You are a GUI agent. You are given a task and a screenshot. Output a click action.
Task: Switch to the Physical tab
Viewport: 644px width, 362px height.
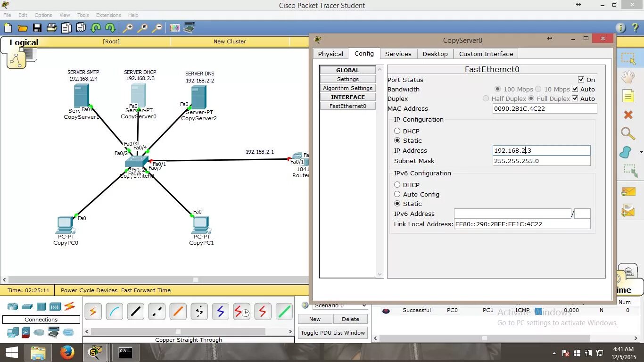click(330, 54)
